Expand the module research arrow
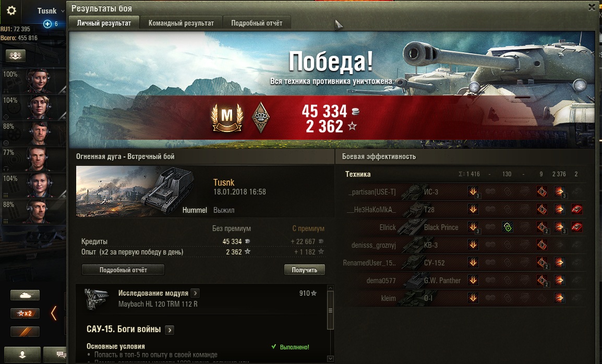This screenshot has width=602, height=364. click(195, 294)
